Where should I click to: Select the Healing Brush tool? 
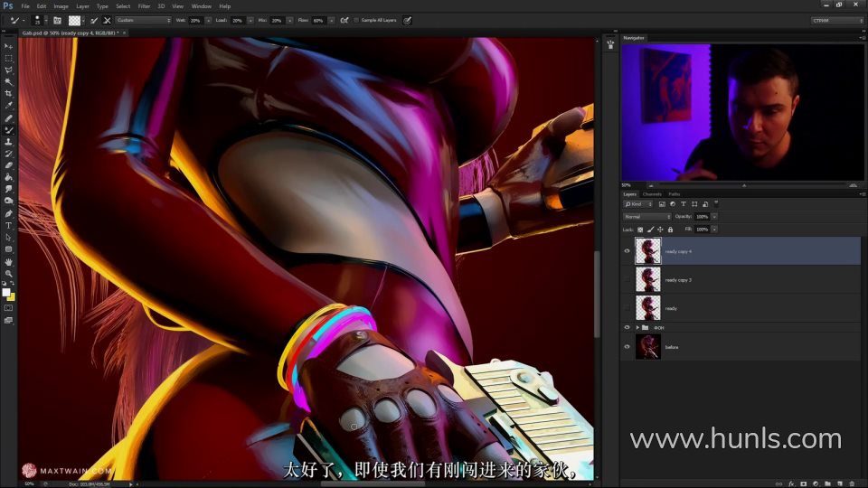[x=8, y=117]
